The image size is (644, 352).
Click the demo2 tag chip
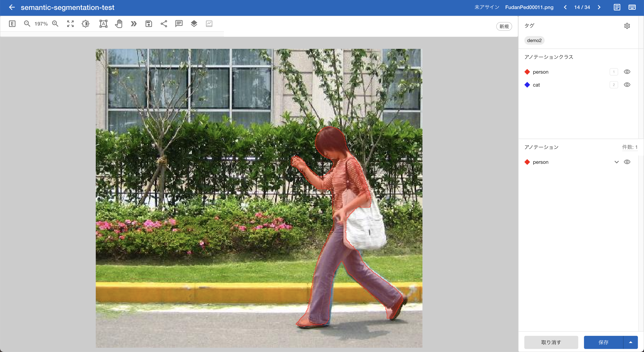click(534, 40)
